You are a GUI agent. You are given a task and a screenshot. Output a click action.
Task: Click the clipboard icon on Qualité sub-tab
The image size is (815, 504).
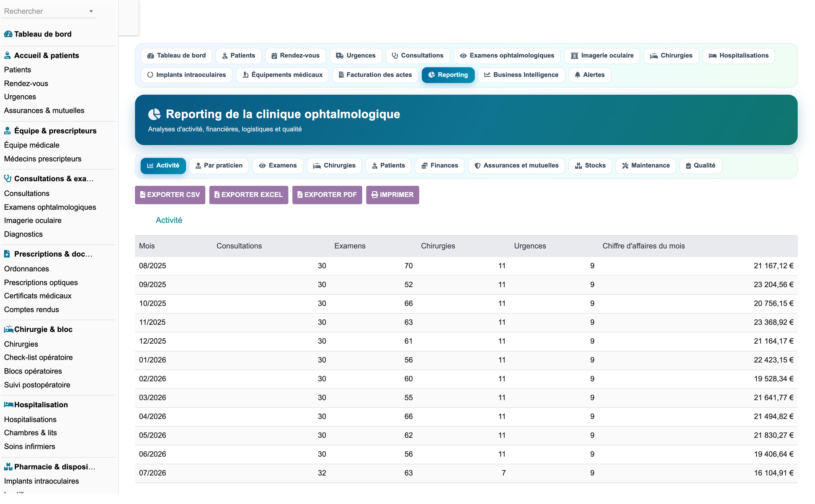(689, 166)
